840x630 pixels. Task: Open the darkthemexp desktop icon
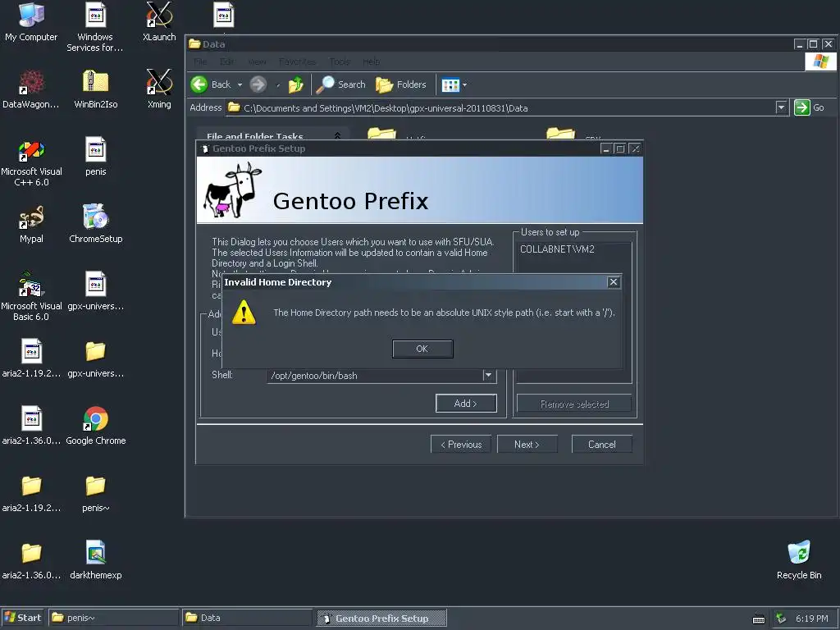[x=95, y=559]
